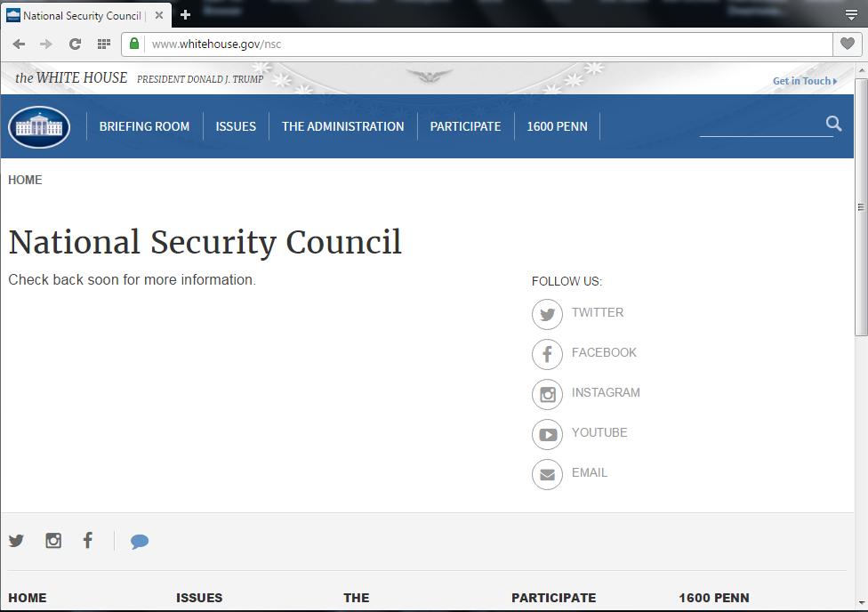Click the footer PARTICIPATE heading
868x612 pixels.
click(553, 598)
